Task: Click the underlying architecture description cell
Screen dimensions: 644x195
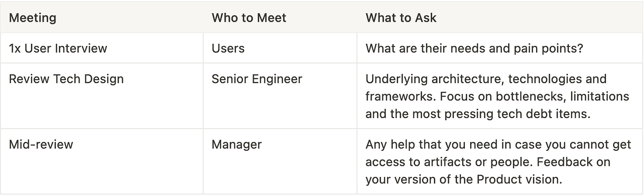Action: tap(500, 96)
